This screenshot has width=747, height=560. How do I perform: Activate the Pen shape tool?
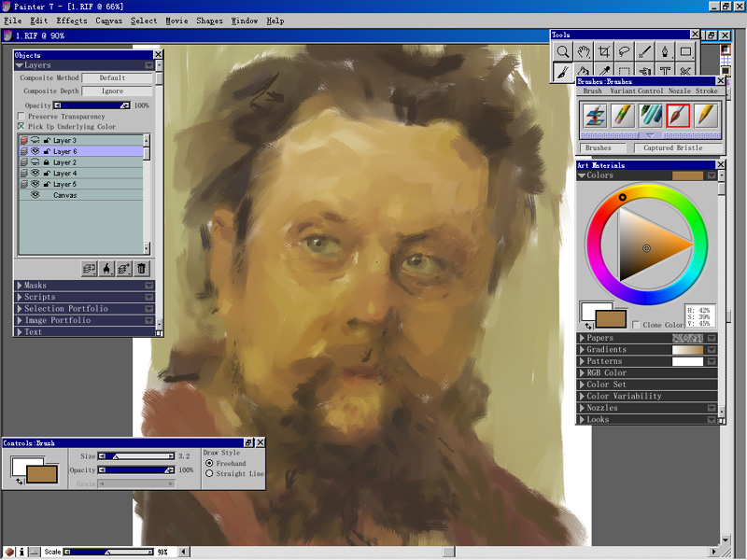[x=665, y=51]
